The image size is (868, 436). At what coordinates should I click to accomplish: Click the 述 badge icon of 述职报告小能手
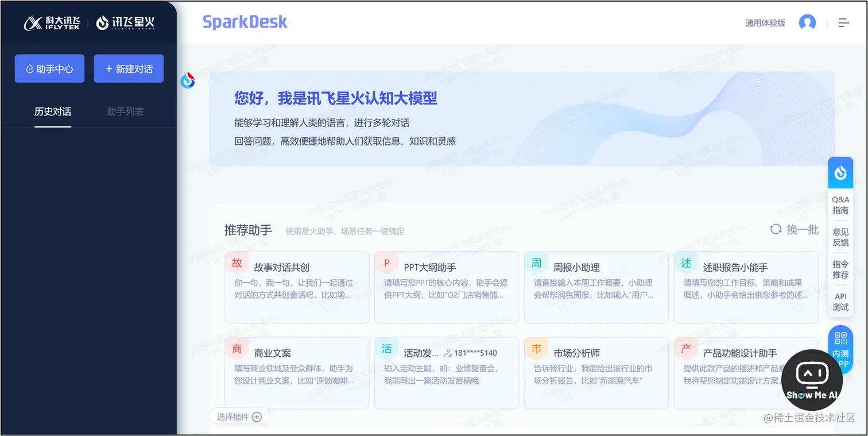click(686, 263)
